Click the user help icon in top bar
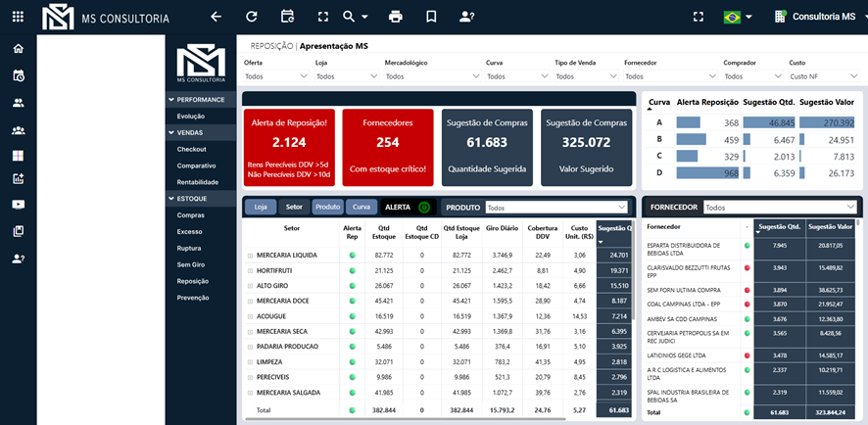Image resolution: width=868 pixels, height=425 pixels. coord(466,17)
